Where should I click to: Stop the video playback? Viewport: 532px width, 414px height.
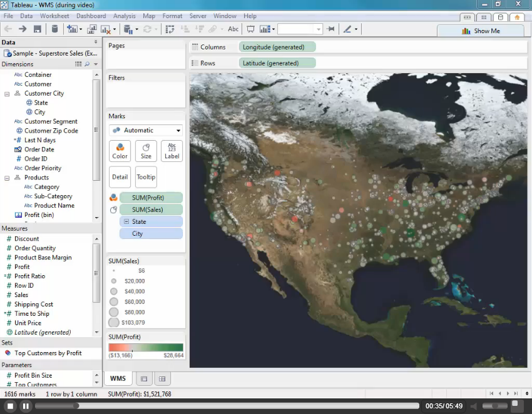(x=10, y=406)
